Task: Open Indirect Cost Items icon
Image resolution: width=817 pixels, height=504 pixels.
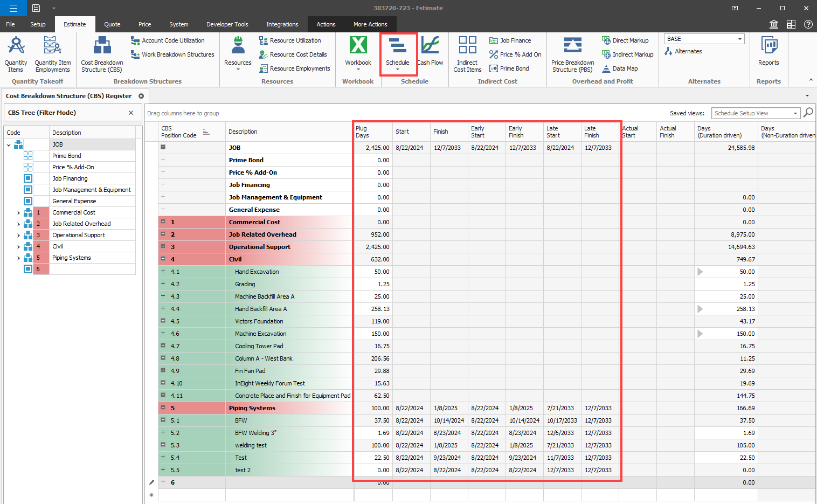Action: click(467, 46)
